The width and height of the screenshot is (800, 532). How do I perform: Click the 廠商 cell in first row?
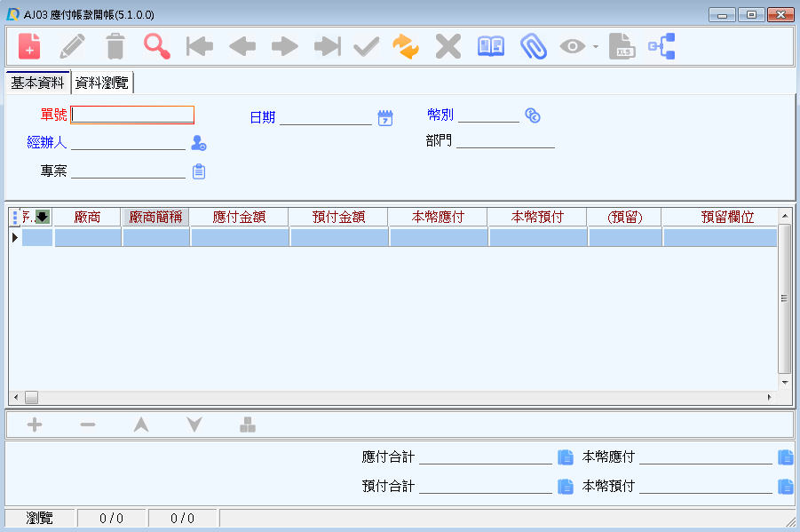pos(88,237)
